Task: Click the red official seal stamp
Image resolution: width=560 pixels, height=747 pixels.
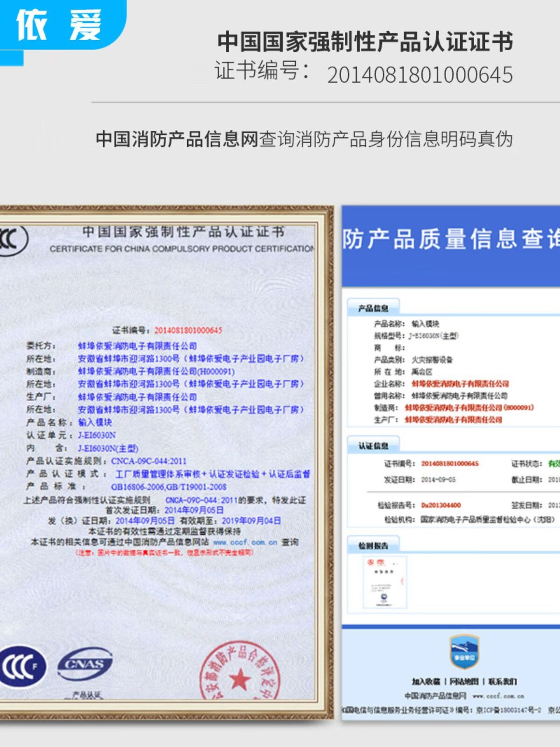Action: pyautogui.click(x=239, y=673)
